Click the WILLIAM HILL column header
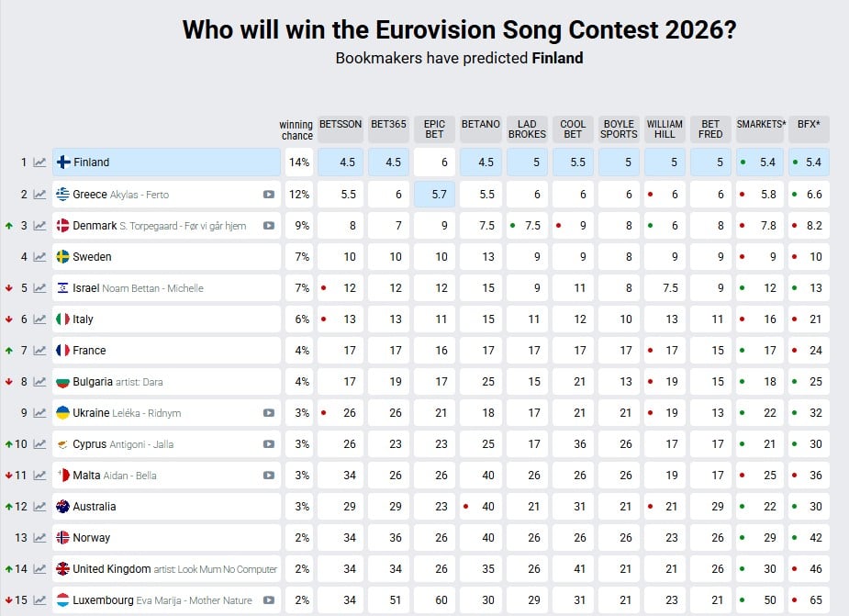Viewport: 849px width, 616px height. point(664,127)
